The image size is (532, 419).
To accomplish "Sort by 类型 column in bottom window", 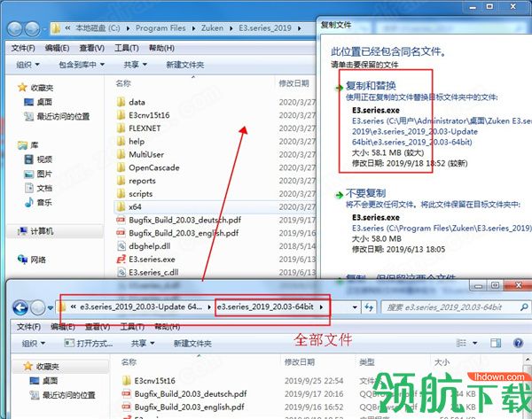I will point(367,362).
